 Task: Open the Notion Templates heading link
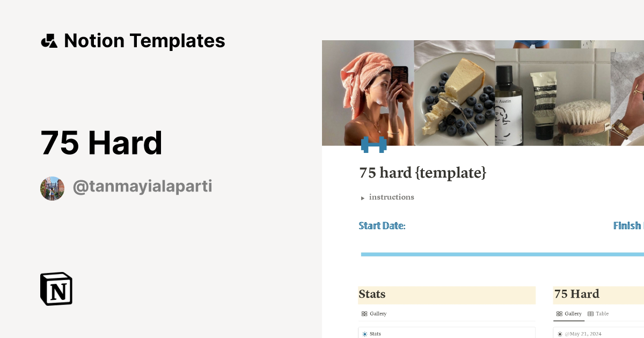(144, 41)
